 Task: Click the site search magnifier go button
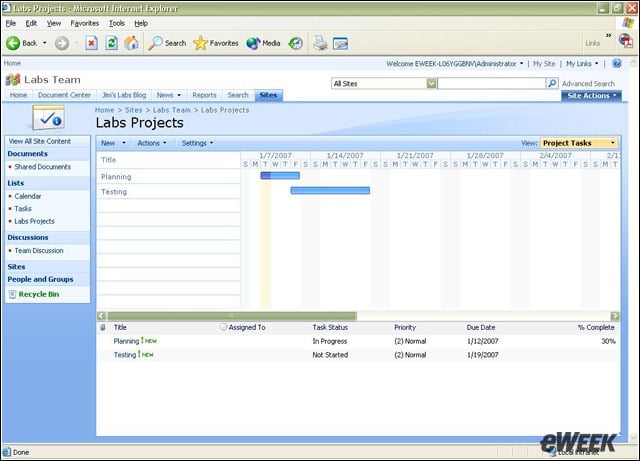pyautogui.click(x=552, y=83)
